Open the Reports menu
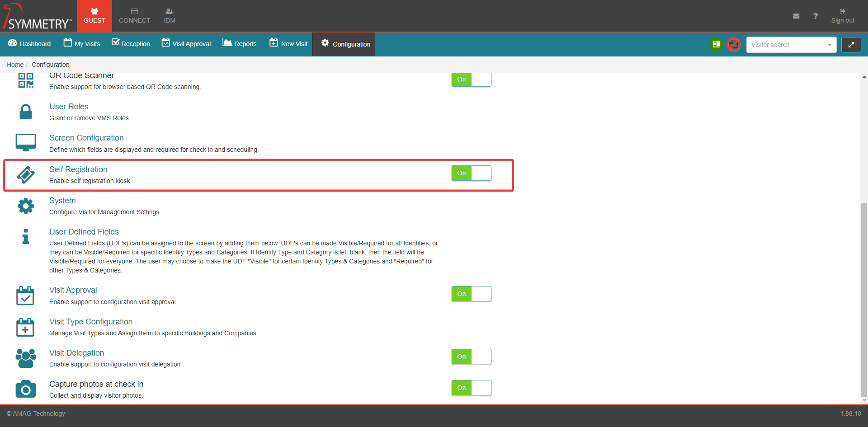868x427 pixels. [x=240, y=44]
